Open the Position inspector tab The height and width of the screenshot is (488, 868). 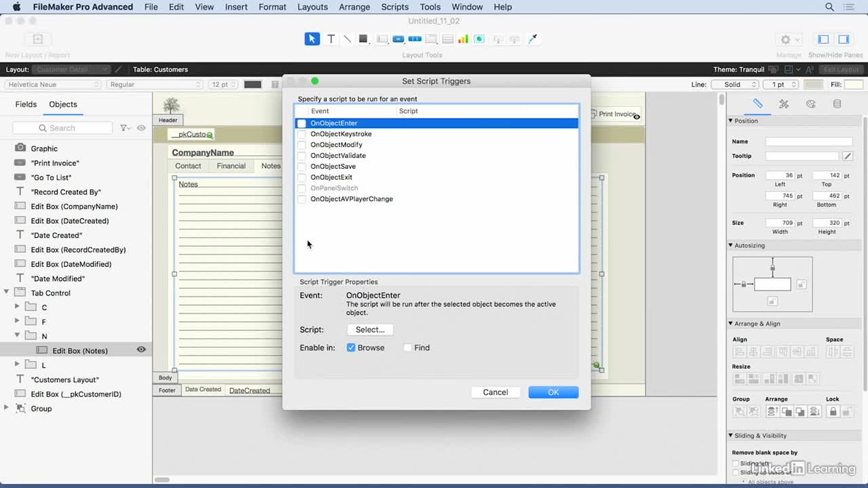[x=758, y=104]
